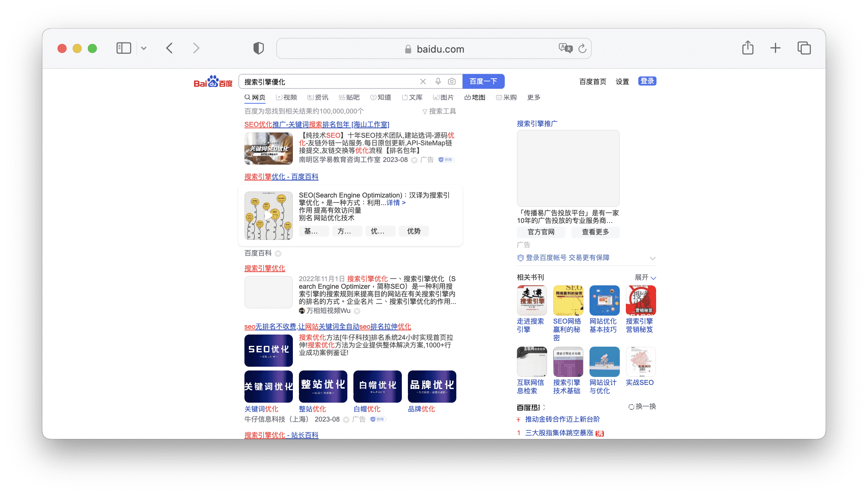This screenshot has width=868, height=495.
Task: Open the 搜索引擎推广 sidebar link
Action: (537, 124)
